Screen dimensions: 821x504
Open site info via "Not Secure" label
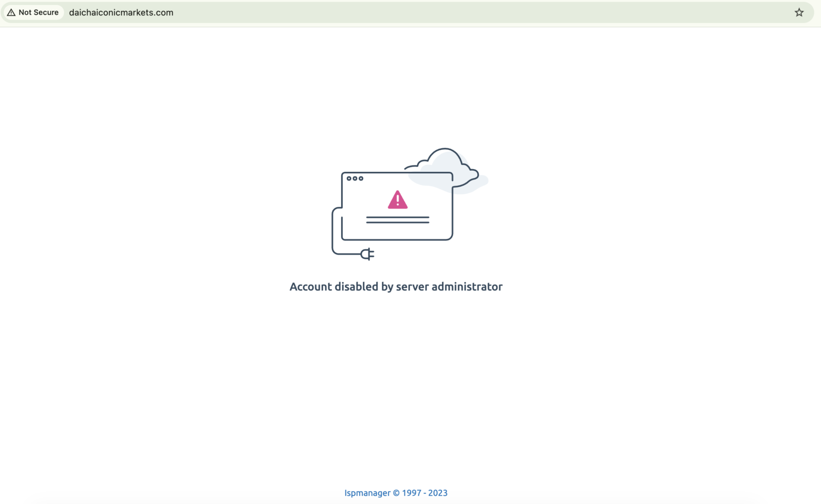(x=38, y=12)
